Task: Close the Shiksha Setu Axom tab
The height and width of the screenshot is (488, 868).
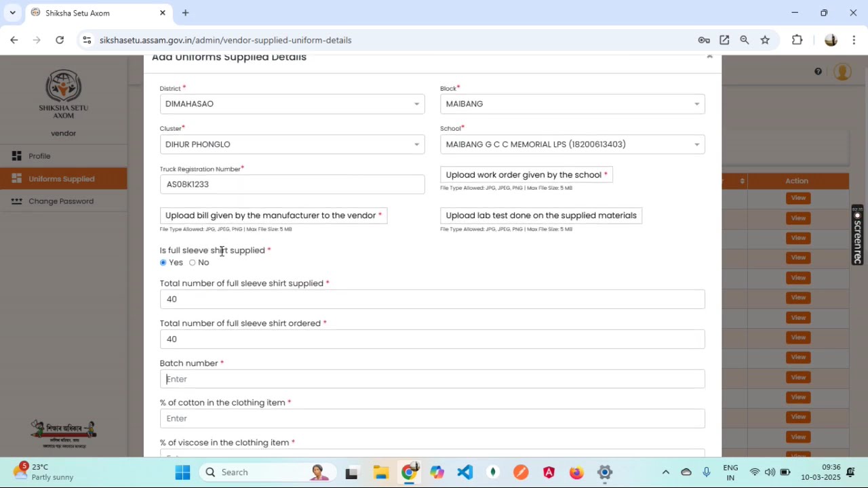Action: point(163,13)
